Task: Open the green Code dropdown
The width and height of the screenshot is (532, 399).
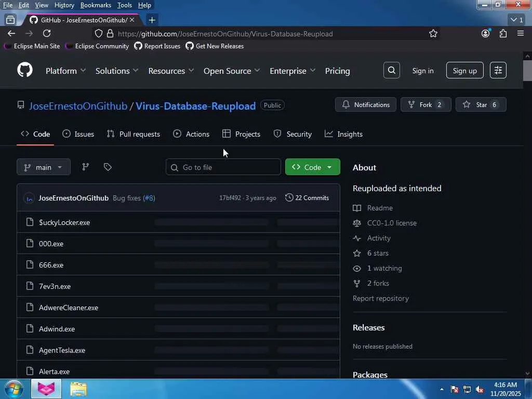Action: [312, 167]
